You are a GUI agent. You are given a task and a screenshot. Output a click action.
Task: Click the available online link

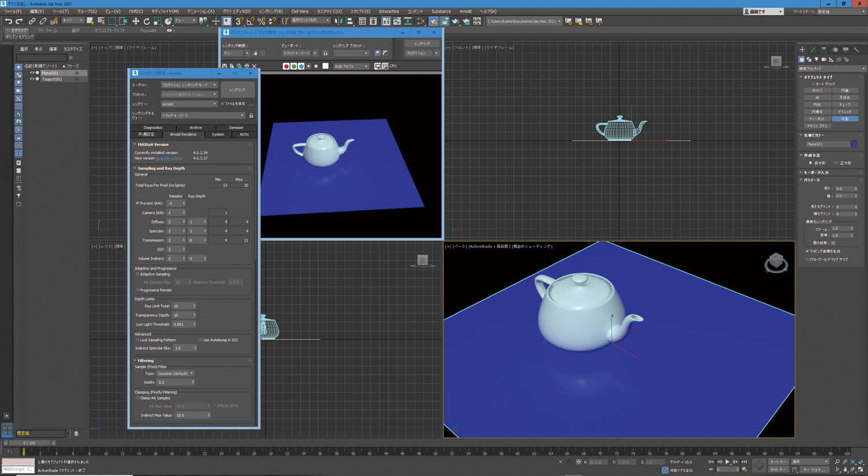(168, 158)
